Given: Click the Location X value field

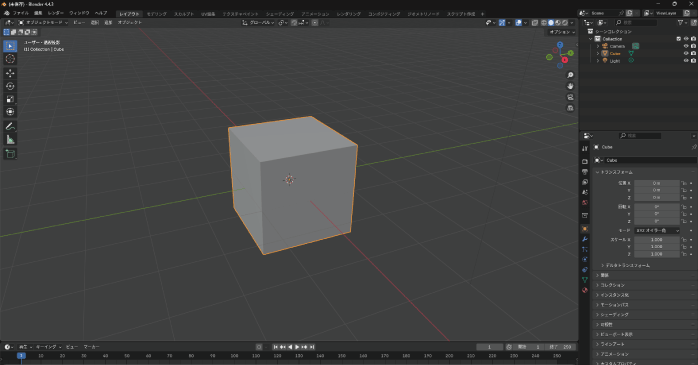Looking at the screenshot, I should pos(657,183).
